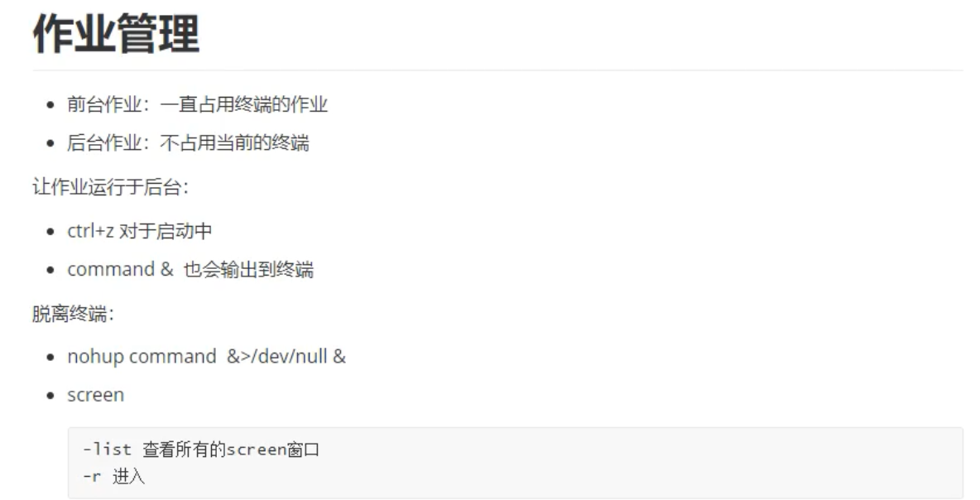Click the command & list item
980x500 pixels.
190,269
